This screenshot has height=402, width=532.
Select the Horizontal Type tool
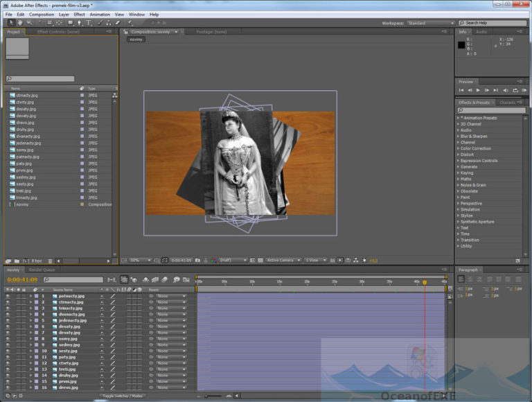89,23
